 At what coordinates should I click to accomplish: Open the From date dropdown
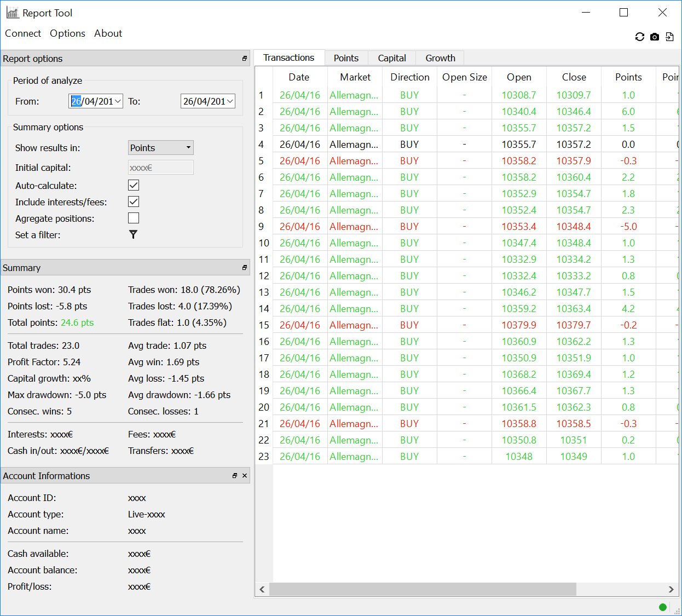coord(118,101)
